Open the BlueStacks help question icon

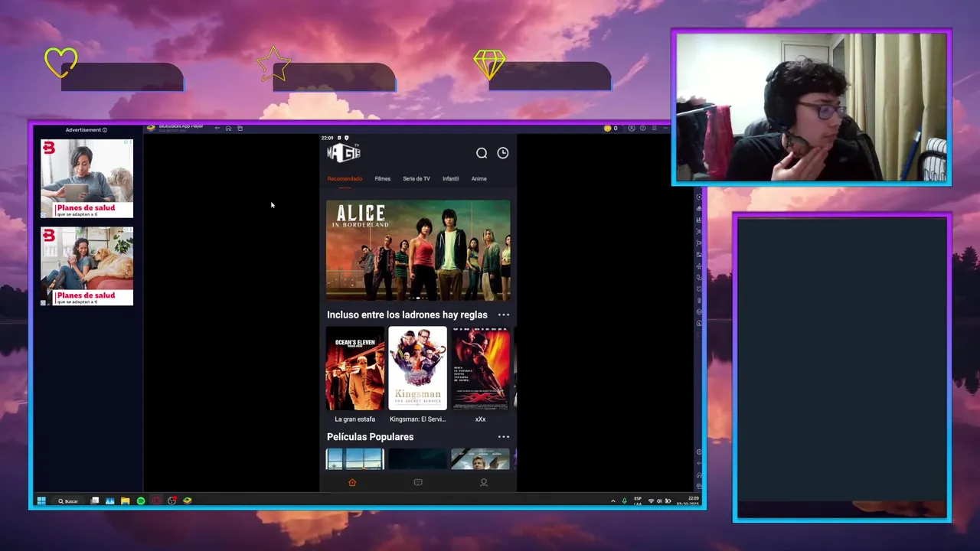(643, 128)
